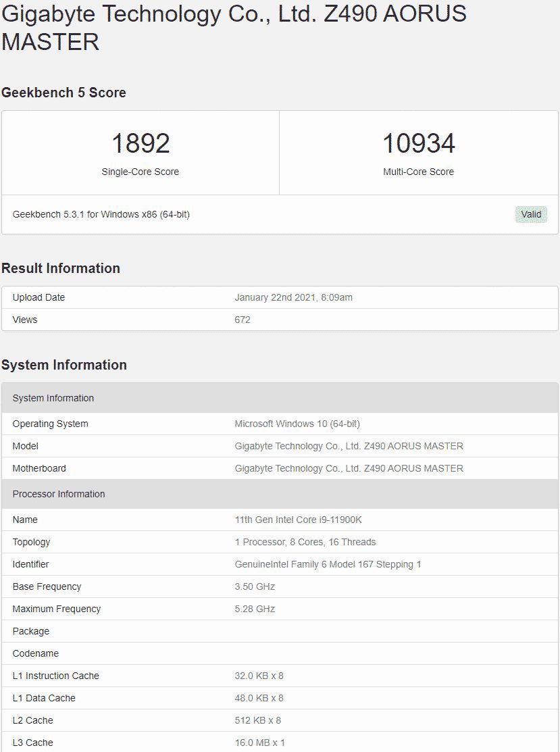
Task: Click the single-core score 1892
Action: [x=141, y=143]
